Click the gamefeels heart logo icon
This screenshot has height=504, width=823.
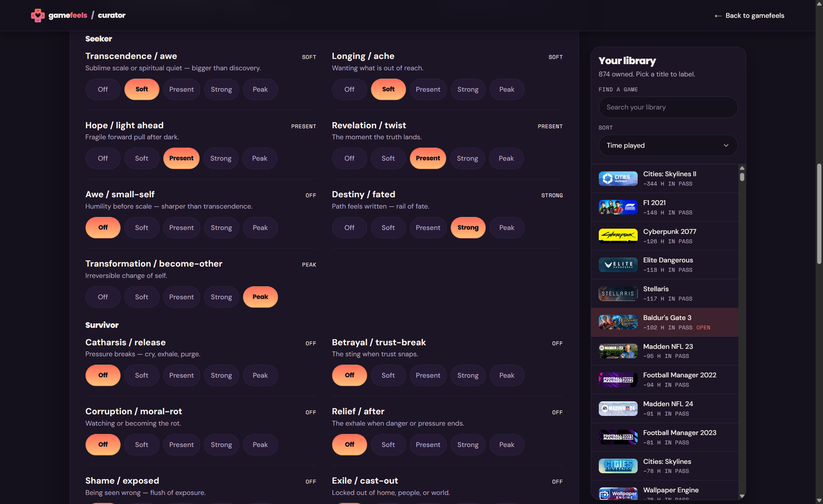(38, 15)
